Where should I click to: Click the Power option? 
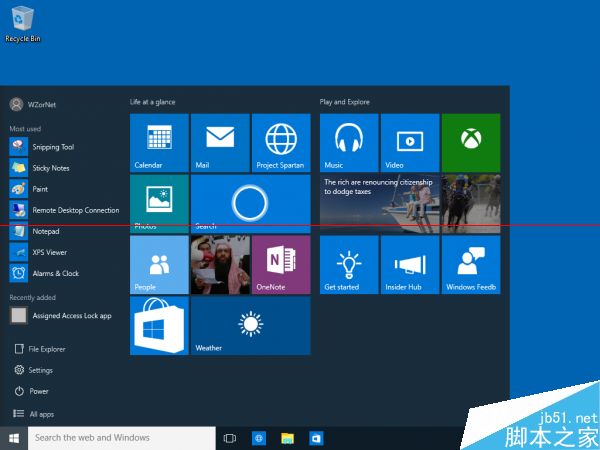(31, 391)
